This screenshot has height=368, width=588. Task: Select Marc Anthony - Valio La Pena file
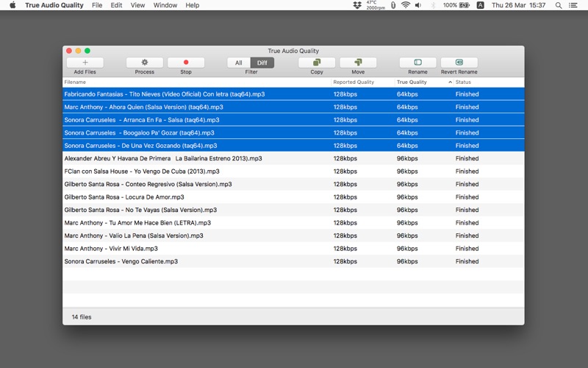click(x=293, y=236)
